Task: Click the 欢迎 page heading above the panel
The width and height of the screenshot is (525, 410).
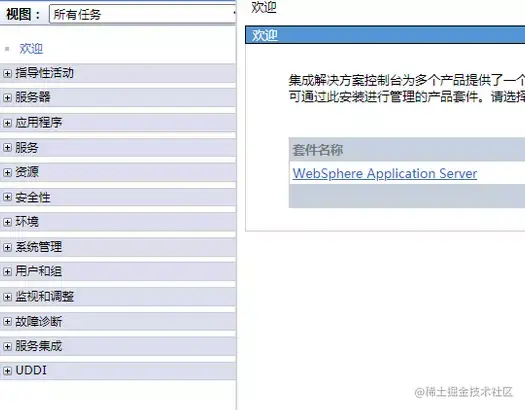Action: click(x=264, y=7)
